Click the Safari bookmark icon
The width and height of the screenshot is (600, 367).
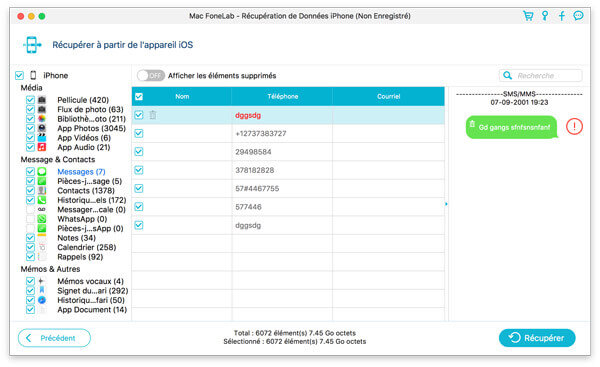click(42, 290)
